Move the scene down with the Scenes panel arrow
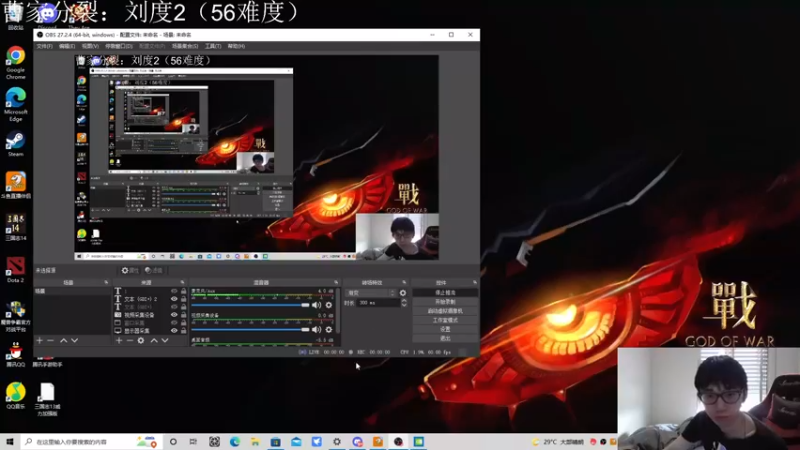 point(74,340)
